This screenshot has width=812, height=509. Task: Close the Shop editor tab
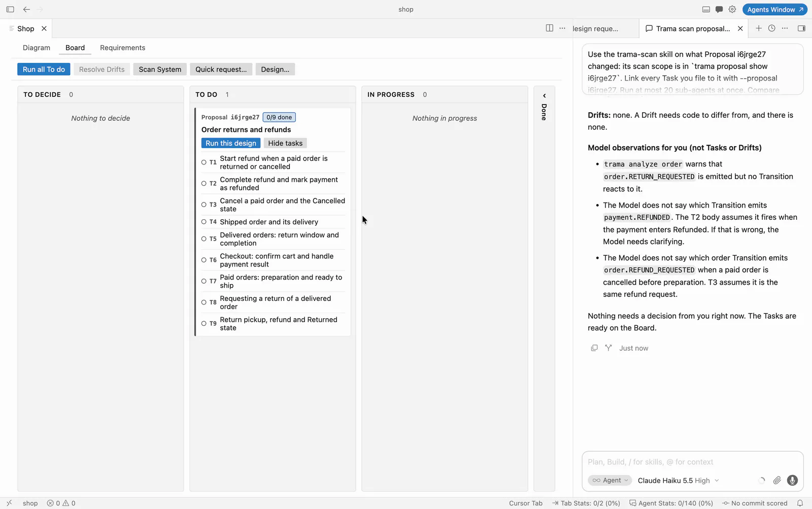pos(44,28)
